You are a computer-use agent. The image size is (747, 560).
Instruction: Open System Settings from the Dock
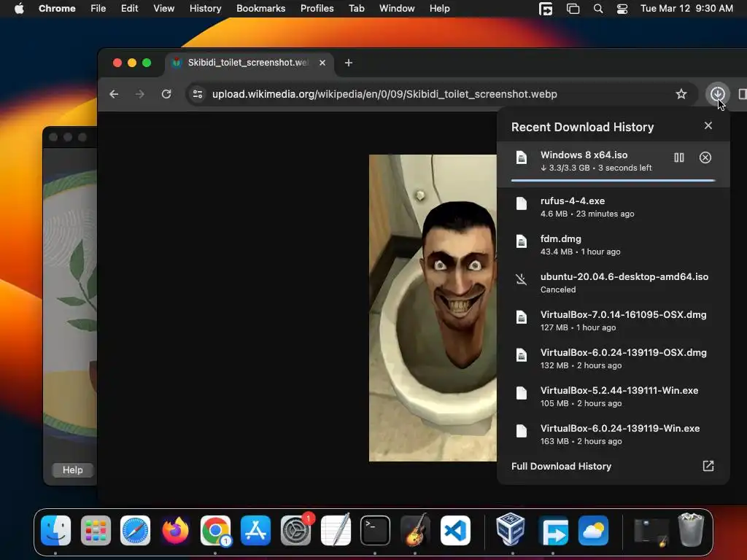coord(295,530)
